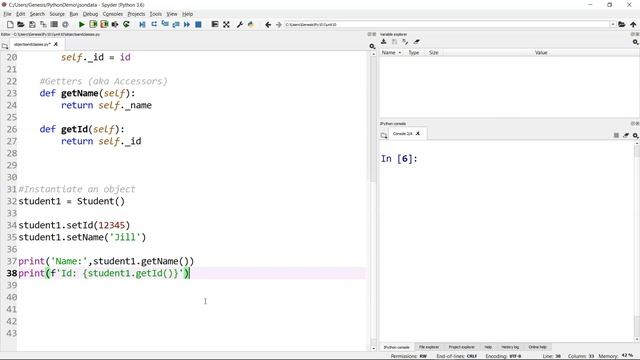This screenshot has width=640, height=360.
Task: Remove all variables with eraser icon
Action: pyautogui.click(x=416, y=42)
